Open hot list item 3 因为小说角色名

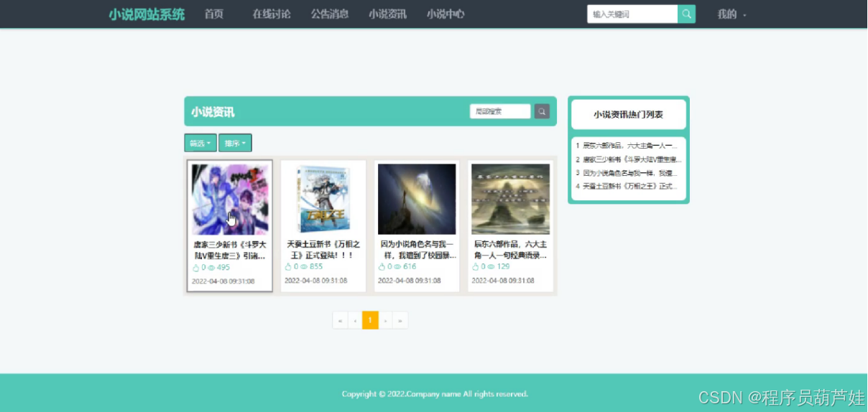(x=627, y=173)
